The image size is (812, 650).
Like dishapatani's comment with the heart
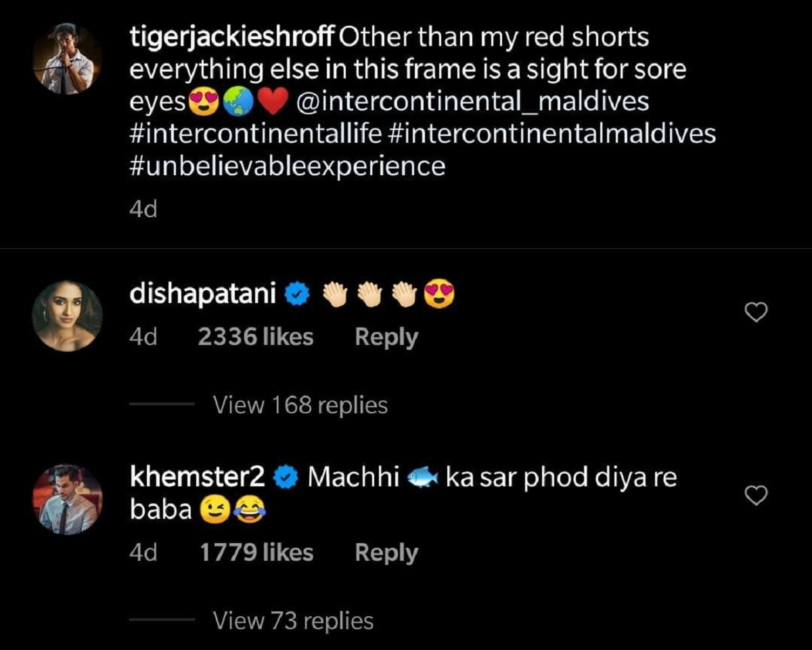756,311
